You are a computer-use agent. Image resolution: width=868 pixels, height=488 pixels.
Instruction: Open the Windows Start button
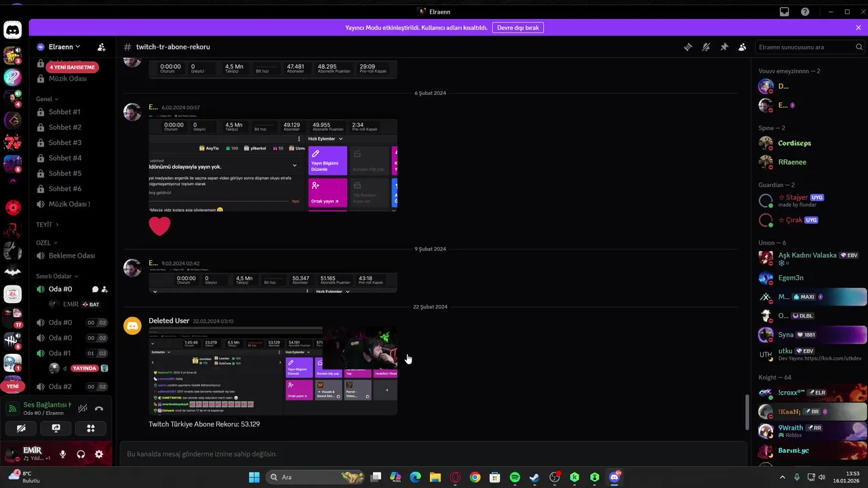[x=254, y=477]
